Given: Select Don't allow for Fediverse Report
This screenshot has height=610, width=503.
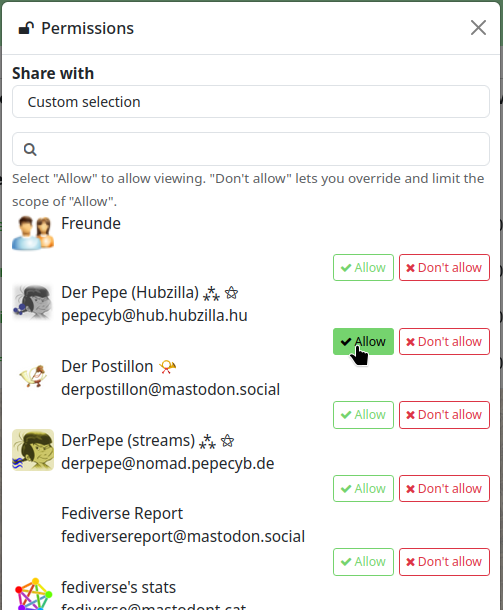Looking at the screenshot, I should pyautogui.click(x=444, y=562).
